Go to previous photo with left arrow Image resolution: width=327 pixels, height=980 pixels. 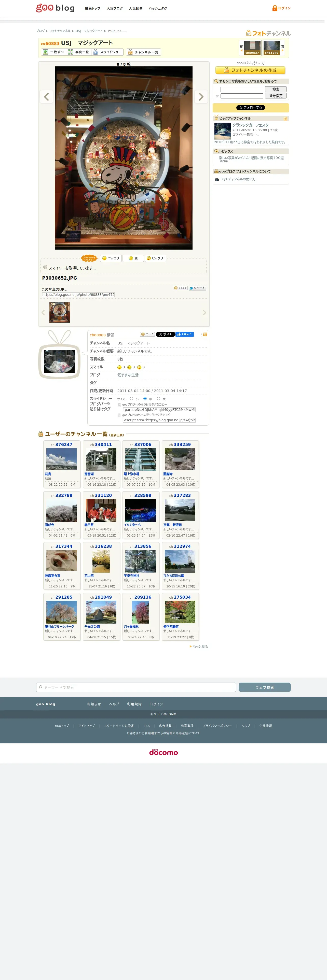pyautogui.click(x=46, y=97)
